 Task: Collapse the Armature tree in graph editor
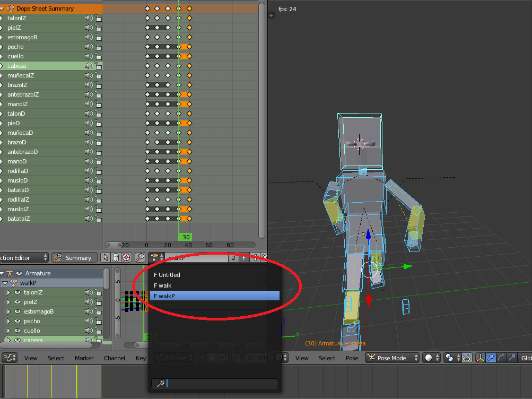pos(2,273)
